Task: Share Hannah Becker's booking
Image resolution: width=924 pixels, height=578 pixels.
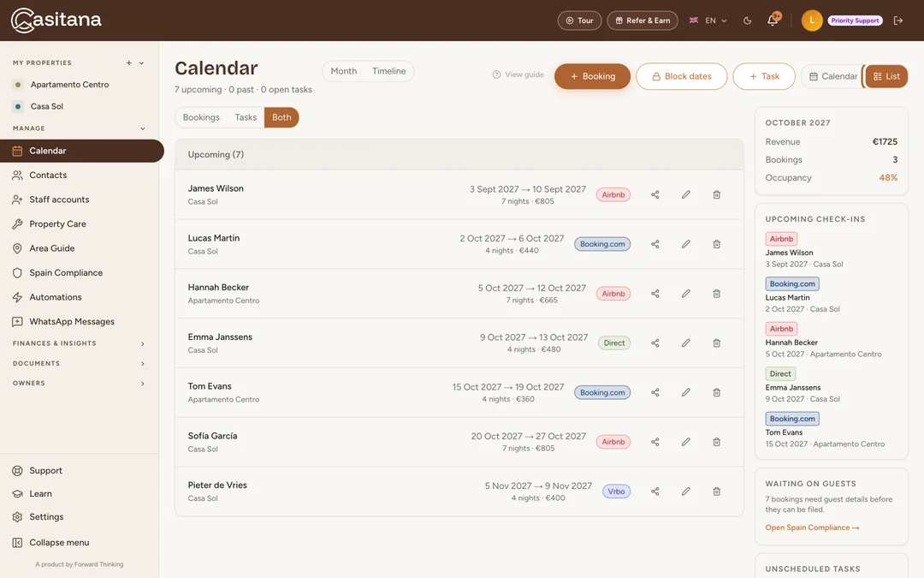Action: pos(654,294)
